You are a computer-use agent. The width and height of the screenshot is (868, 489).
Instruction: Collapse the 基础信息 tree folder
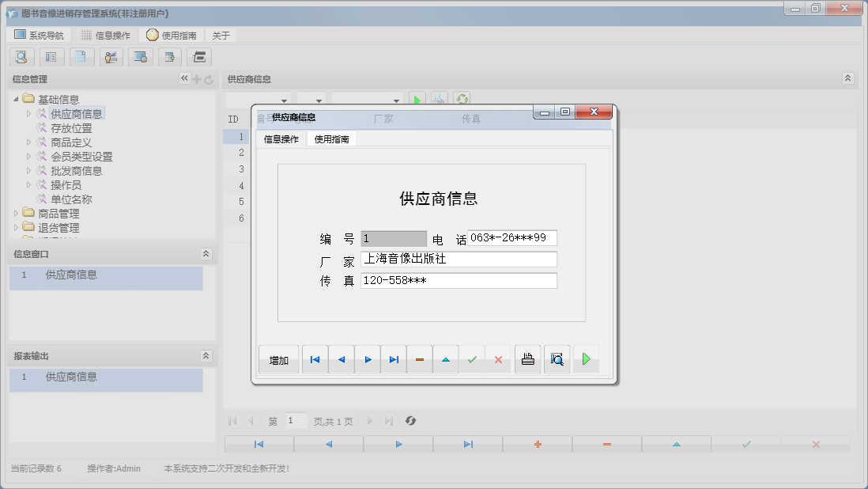point(17,100)
